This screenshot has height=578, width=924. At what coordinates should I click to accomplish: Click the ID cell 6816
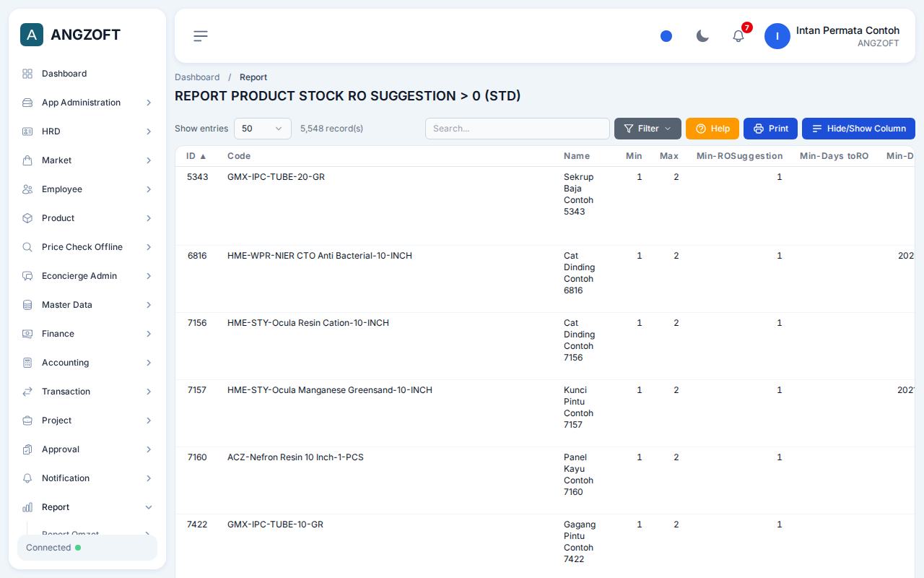[197, 256]
